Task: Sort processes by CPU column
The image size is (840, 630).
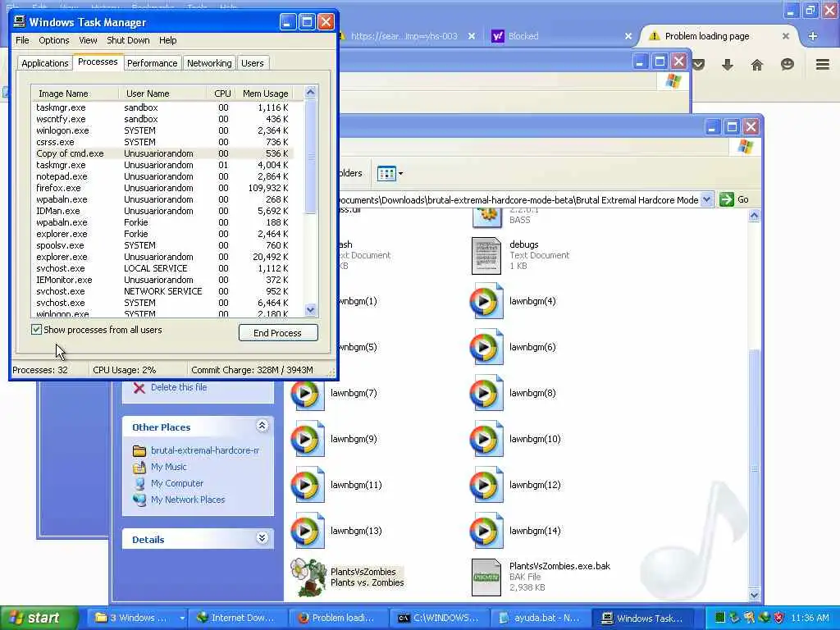Action: click(x=221, y=94)
